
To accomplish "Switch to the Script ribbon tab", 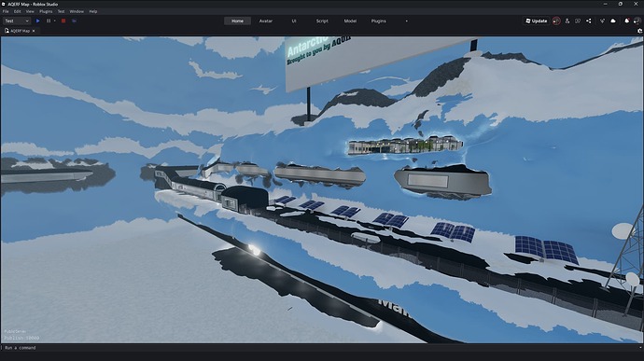I will [322, 21].
